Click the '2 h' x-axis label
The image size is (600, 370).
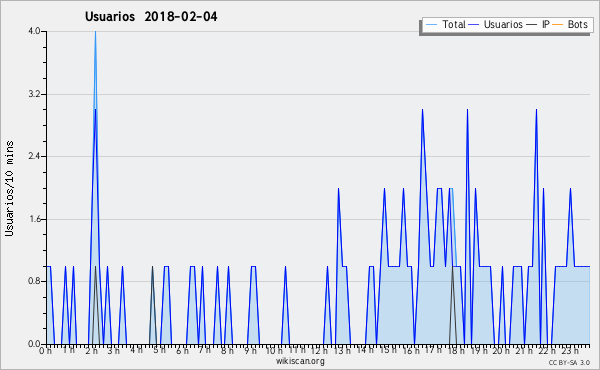point(91,350)
